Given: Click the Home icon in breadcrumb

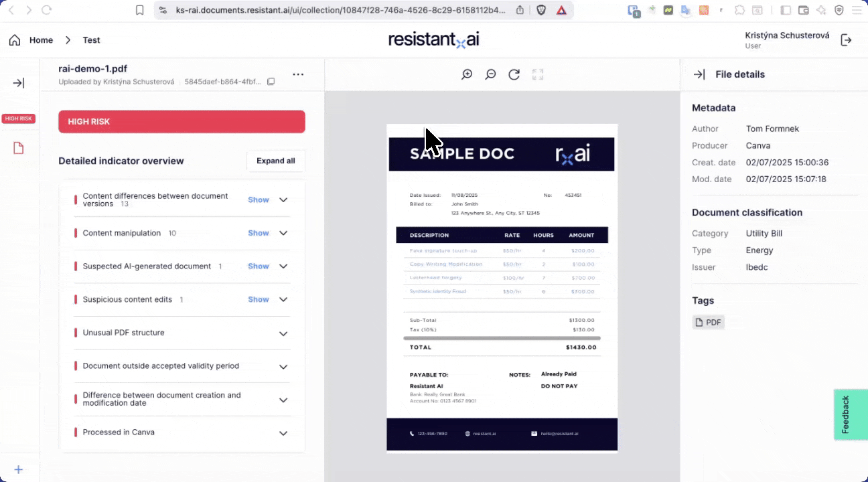Looking at the screenshot, I should pos(15,40).
